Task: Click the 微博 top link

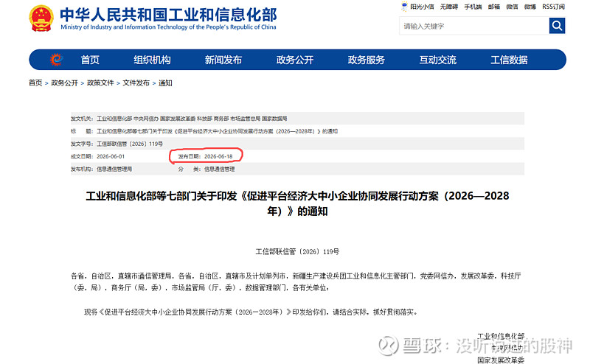Action: pyautogui.click(x=530, y=7)
